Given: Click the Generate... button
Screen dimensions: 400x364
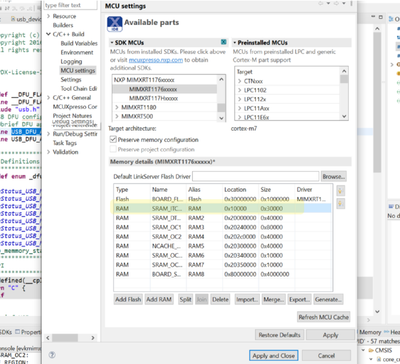Looking at the screenshot, I should [328, 299].
